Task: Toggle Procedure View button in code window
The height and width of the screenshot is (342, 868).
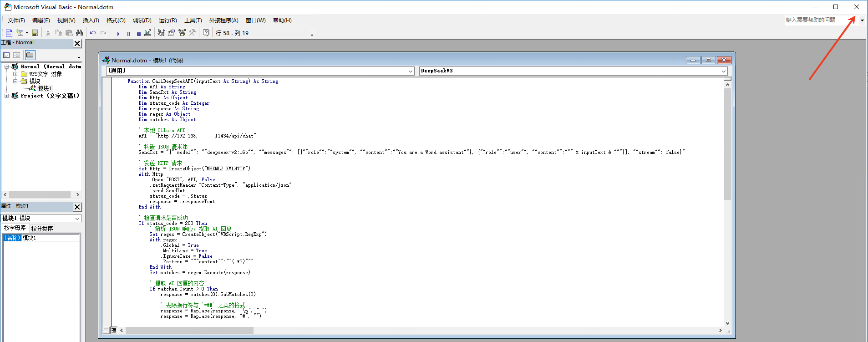Action: tap(106, 330)
